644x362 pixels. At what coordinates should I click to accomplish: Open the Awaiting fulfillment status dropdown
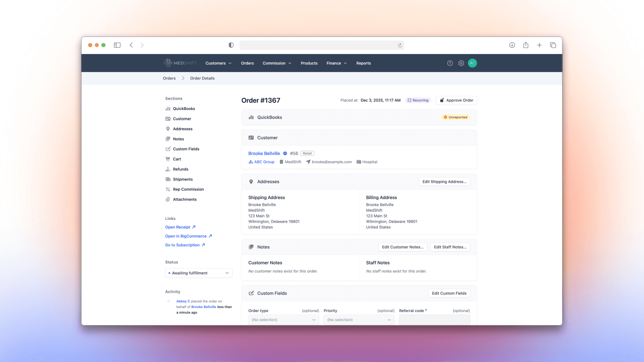(199, 273)
